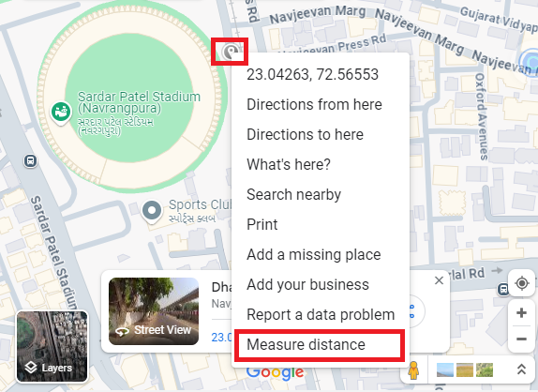The image size is (538, 392).
Task: Open the Layers satellite view tile
Action: 52,346
